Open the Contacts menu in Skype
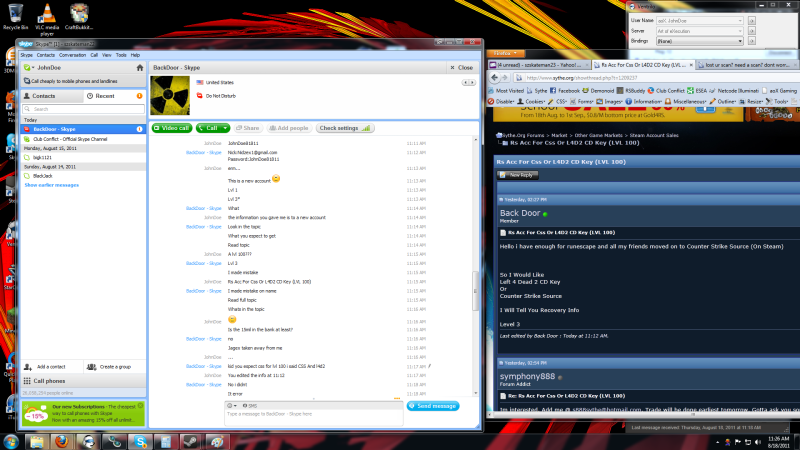The width and height of the screenshot is (800, 450). pos(45,55)
